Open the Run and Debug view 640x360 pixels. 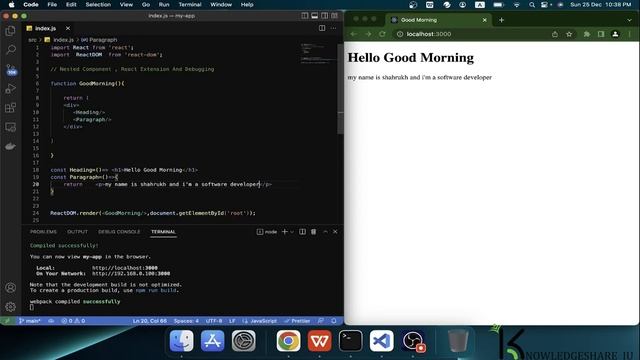pyautogui.click(x=11, y=89)
